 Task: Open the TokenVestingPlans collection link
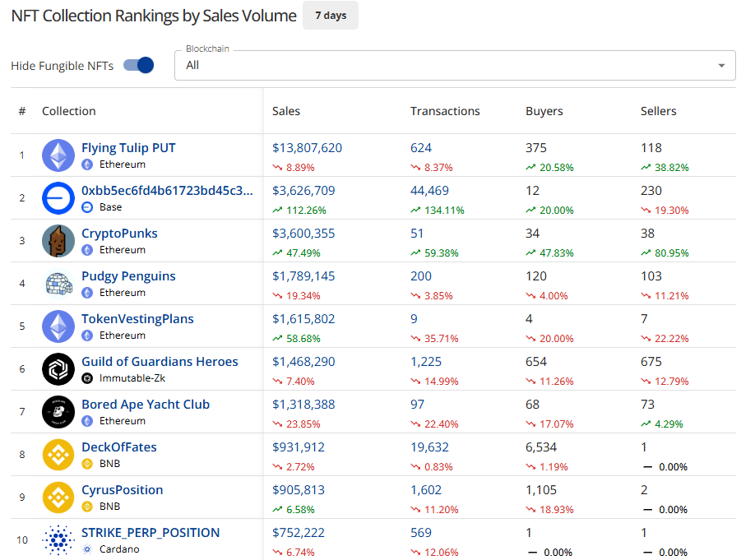[x=137, y=319]
